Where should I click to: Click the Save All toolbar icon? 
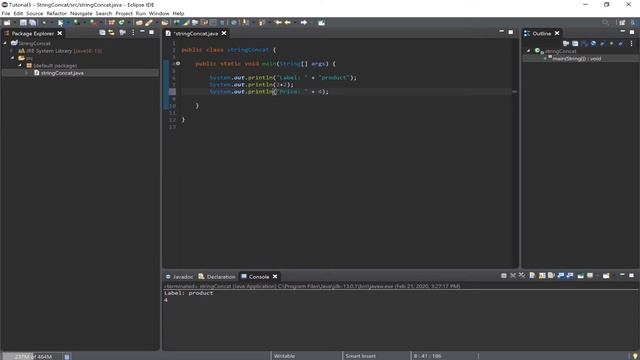click(x=32, y=23)
